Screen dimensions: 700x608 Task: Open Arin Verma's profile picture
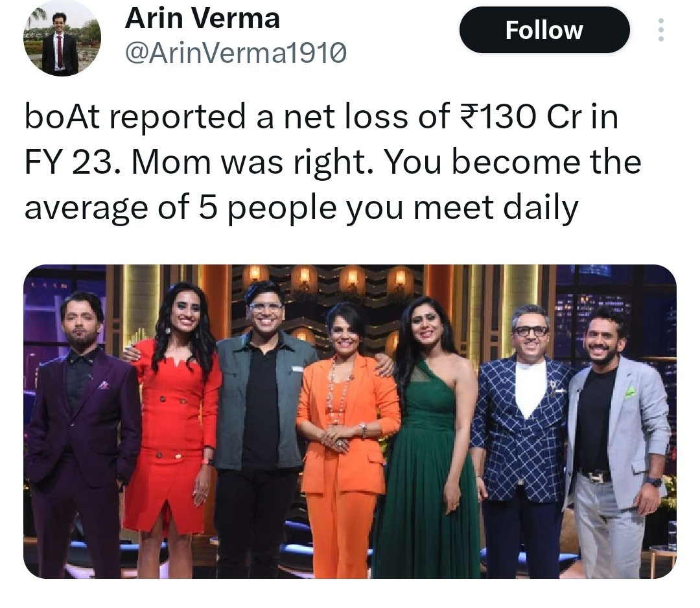(x=62, y=38)
